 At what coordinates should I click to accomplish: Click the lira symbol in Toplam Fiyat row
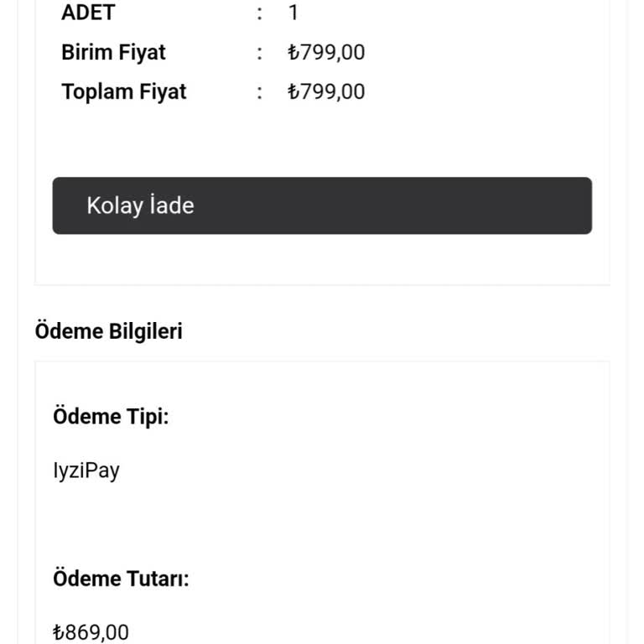pyautogui.click(x=293, y=91)
